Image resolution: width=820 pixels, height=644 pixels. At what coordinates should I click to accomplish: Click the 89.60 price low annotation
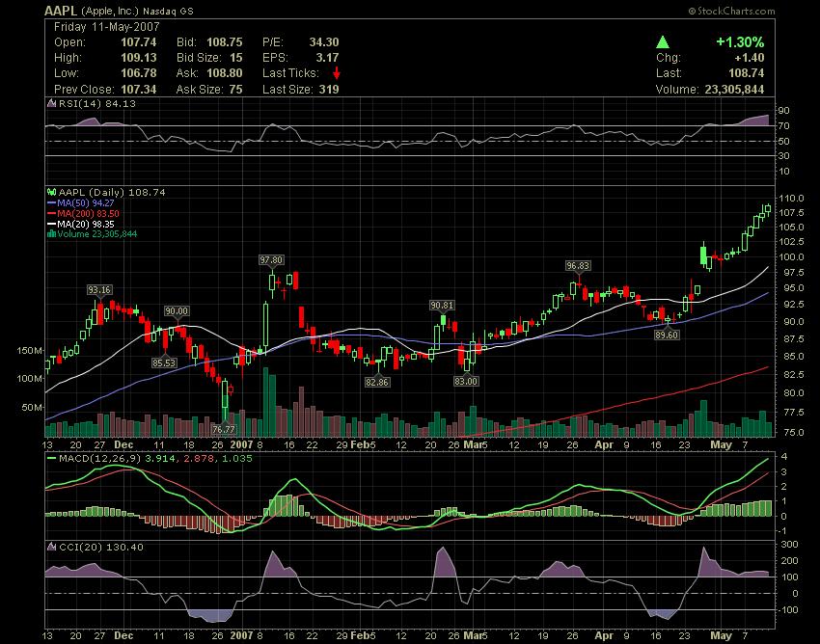tap(667, 335)
